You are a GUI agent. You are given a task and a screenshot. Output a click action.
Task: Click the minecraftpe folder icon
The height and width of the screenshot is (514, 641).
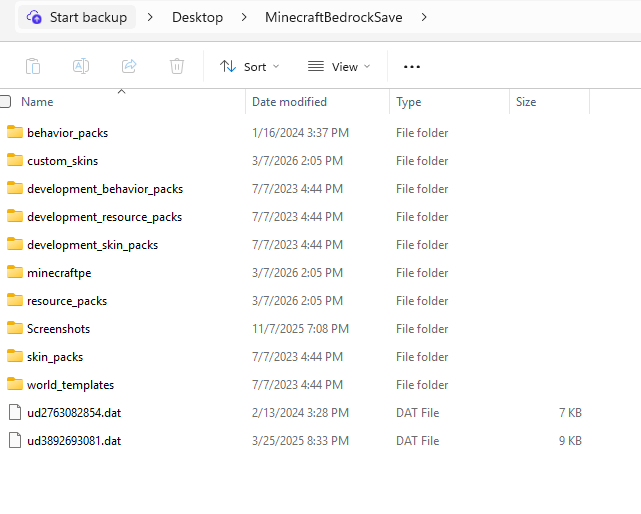tap(15, 272)
